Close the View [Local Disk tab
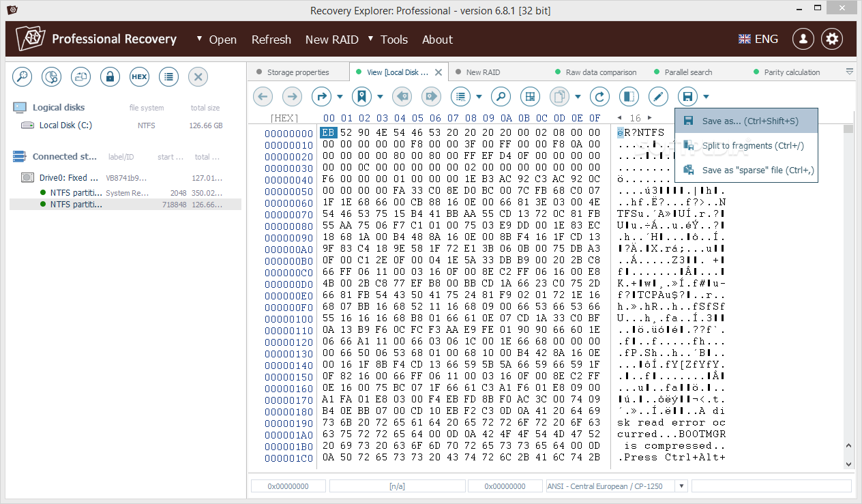Screen dimensions: 862x504 [x=439, y=72]
